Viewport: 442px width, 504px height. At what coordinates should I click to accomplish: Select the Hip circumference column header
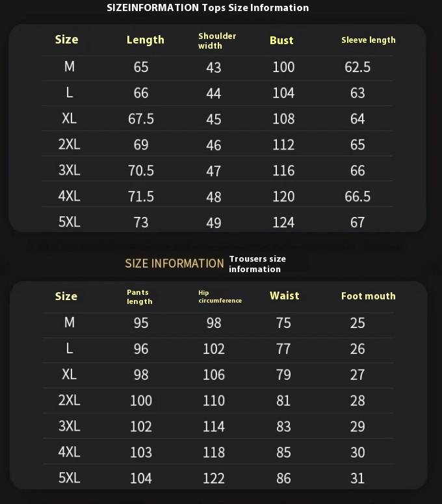click(220, 296)
